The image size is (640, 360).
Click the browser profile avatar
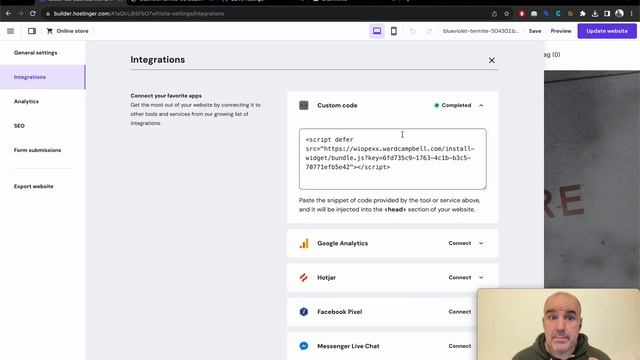619,13
